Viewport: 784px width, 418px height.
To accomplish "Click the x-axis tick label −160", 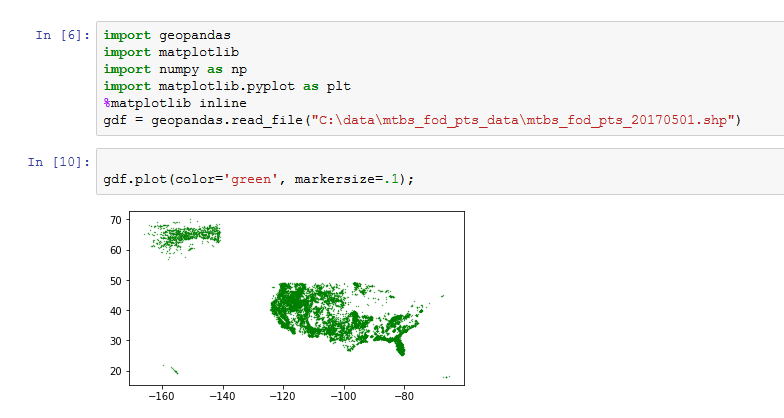I will (161, 396).
